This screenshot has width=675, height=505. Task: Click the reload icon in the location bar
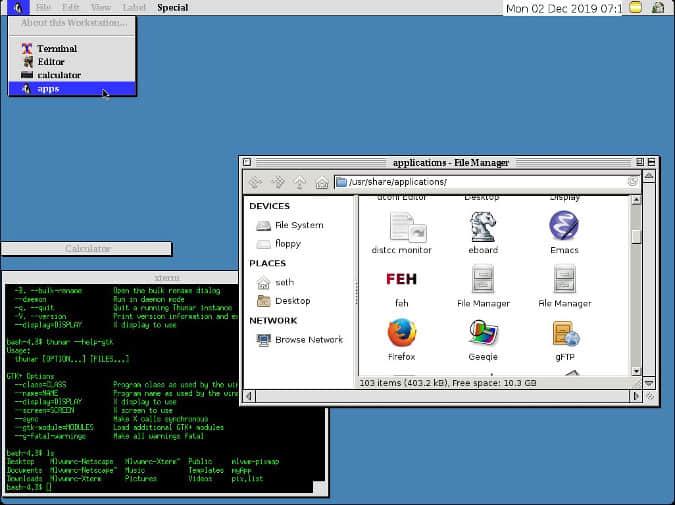click(632, 182)
